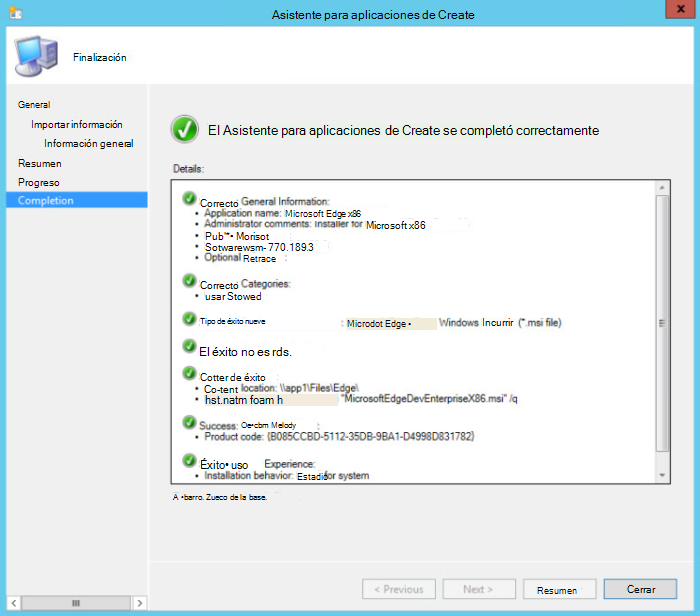Click the completion success heading text
The image size is (700, 616).
404,130
